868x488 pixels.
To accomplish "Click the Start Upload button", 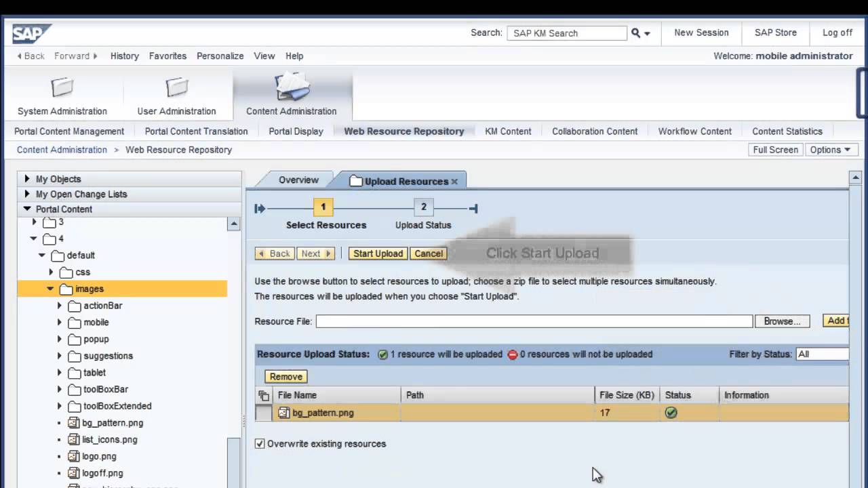I will coord(378,253).
